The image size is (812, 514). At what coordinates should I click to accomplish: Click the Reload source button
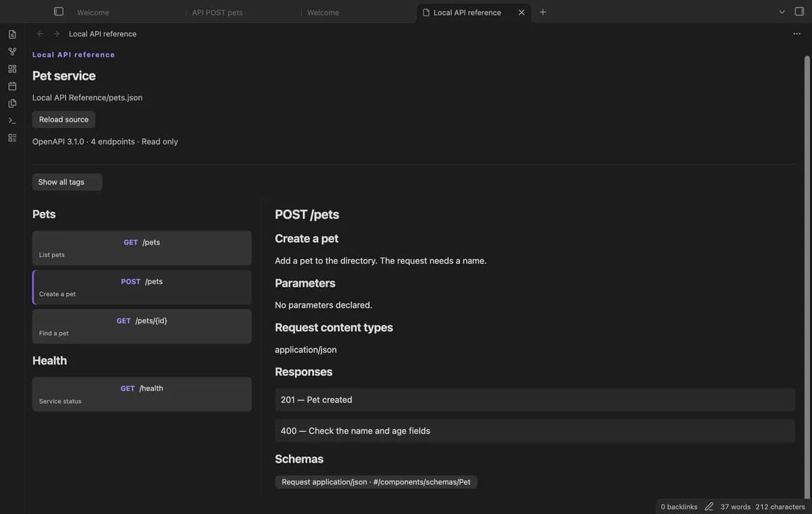[64, 120]
